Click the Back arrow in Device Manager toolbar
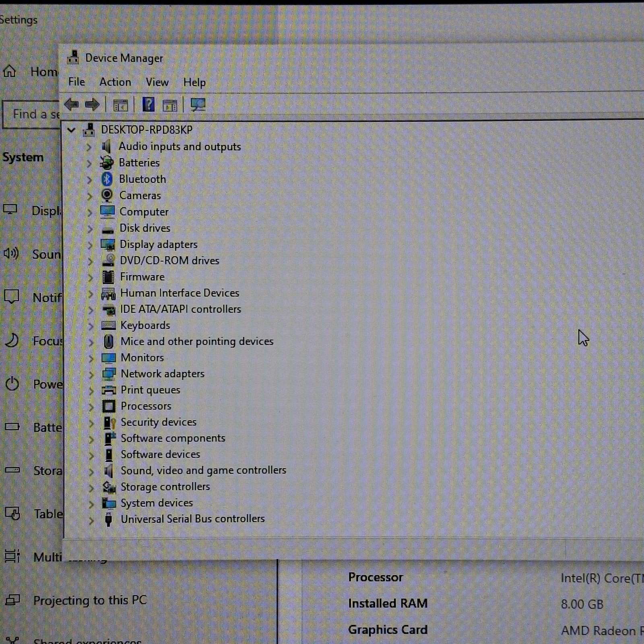The width and height of the screenshot is (644, 644). [x=72, y=105]
